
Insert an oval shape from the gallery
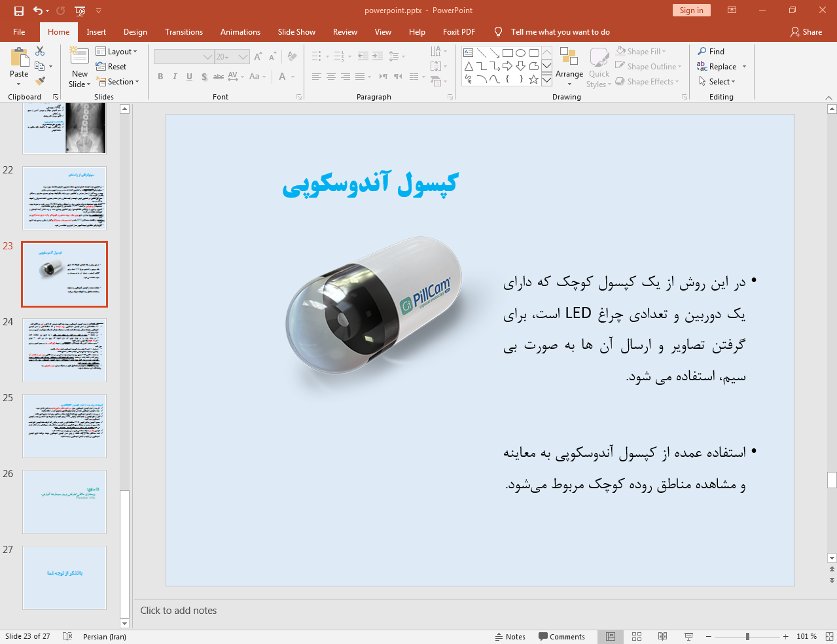520,53
